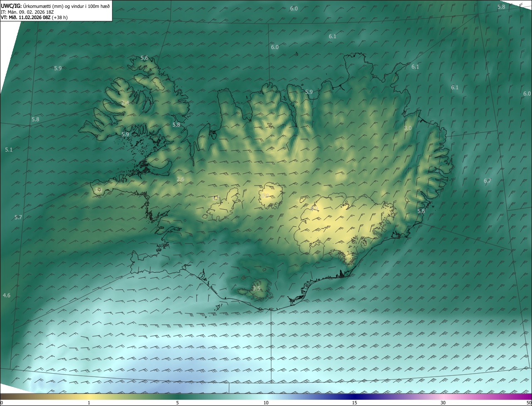This screenshot has height=406, width=532.
Task: Click the colorbar tick label 5
Action: coord(177,403)
